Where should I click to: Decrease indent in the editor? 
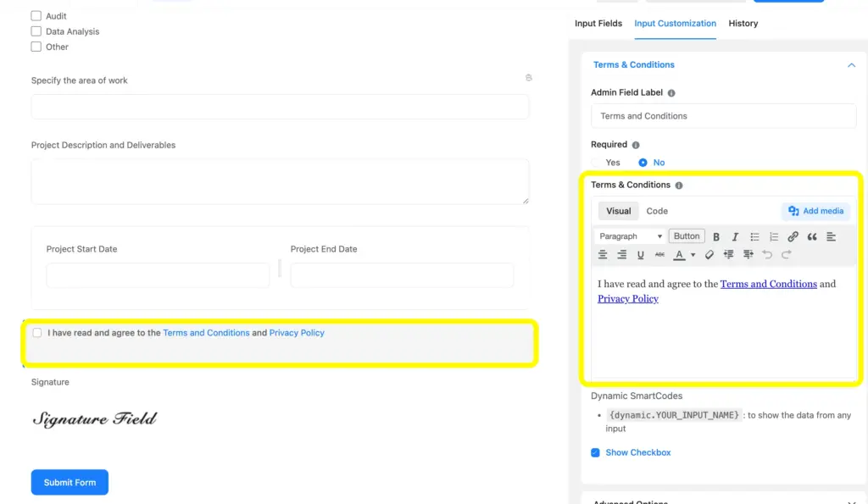coord(728,254)
